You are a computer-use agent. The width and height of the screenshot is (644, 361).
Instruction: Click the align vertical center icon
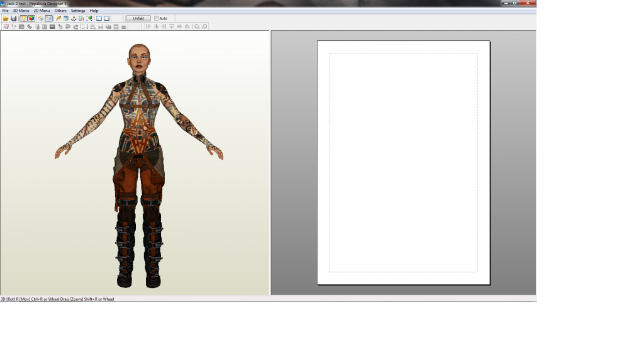(x=179, y=26)
